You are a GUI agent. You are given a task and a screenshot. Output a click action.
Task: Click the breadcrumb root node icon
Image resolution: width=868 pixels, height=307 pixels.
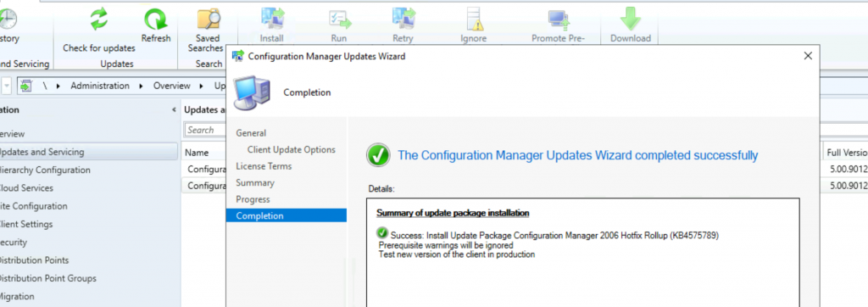click(x=26, y=87)
